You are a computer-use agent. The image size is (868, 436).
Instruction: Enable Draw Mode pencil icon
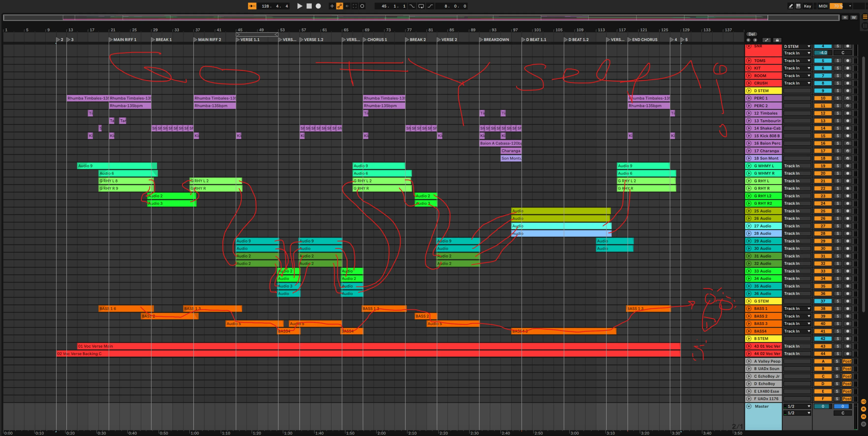click(791, 6)
